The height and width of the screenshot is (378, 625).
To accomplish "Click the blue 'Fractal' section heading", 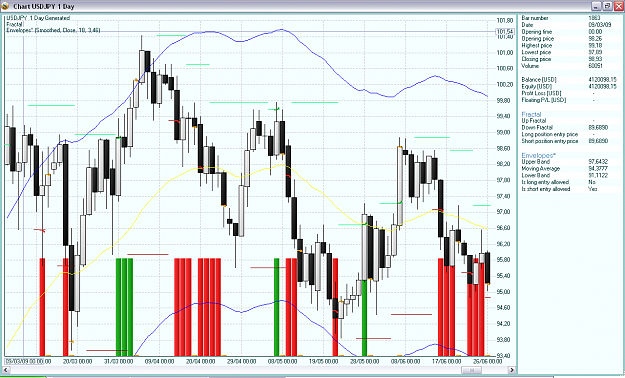I will click(x=531, y=114).
